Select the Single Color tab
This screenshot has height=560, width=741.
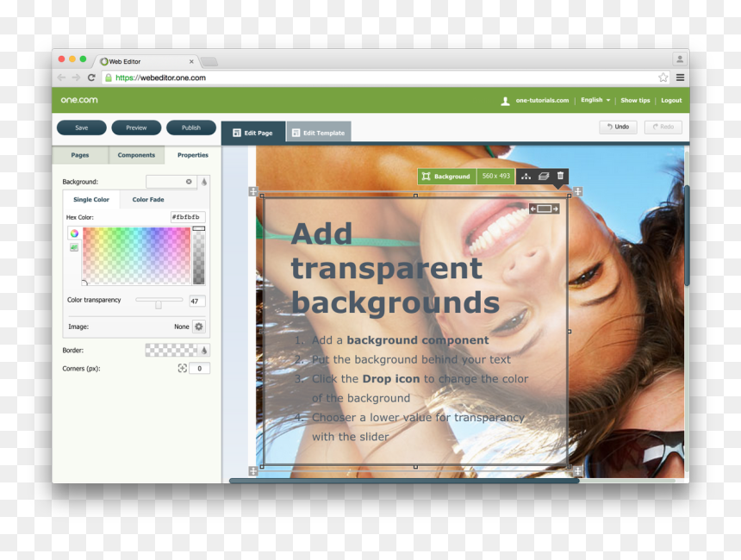91,199
